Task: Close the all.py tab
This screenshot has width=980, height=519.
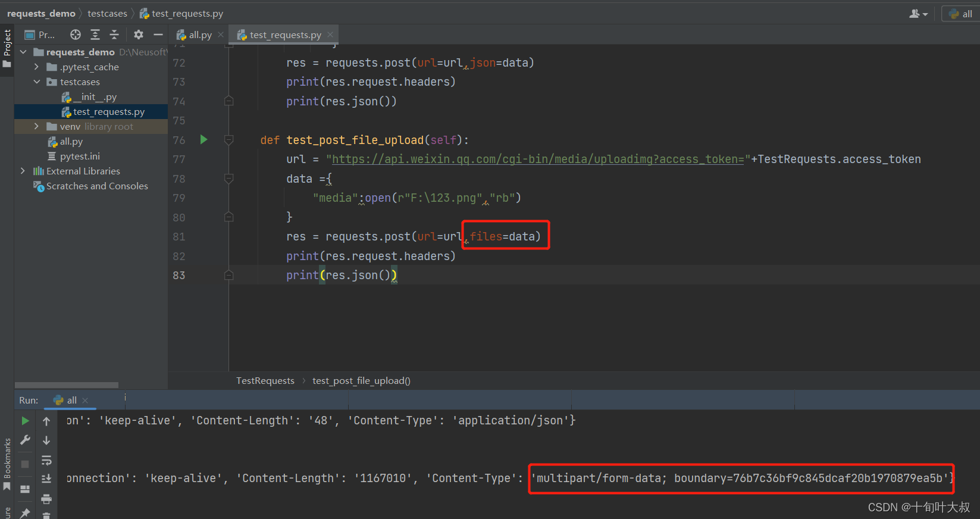Action: click(x=221, y=35)
